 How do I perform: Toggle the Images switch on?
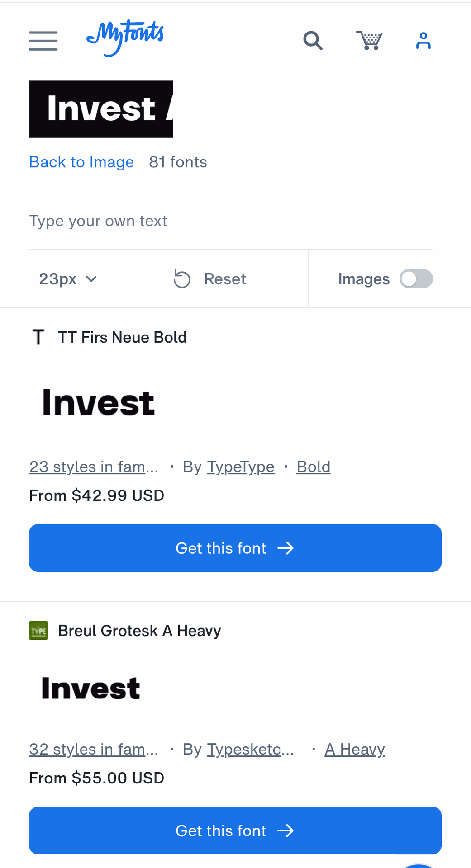tap(416, 279)
